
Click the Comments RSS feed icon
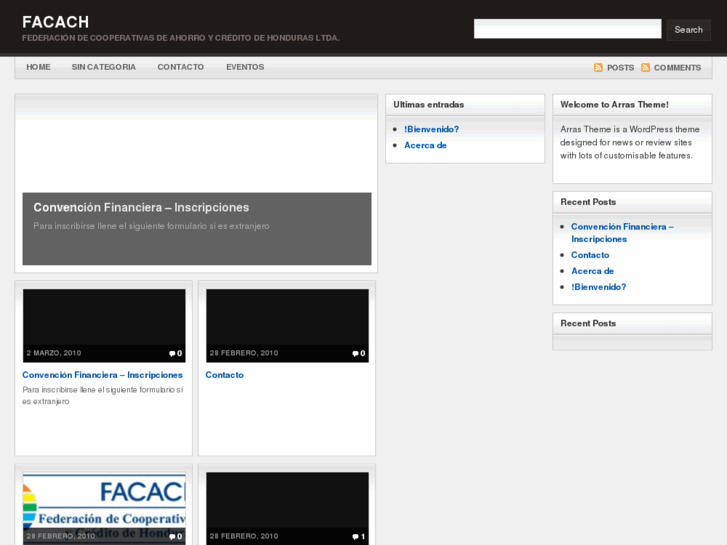[645, 68]
